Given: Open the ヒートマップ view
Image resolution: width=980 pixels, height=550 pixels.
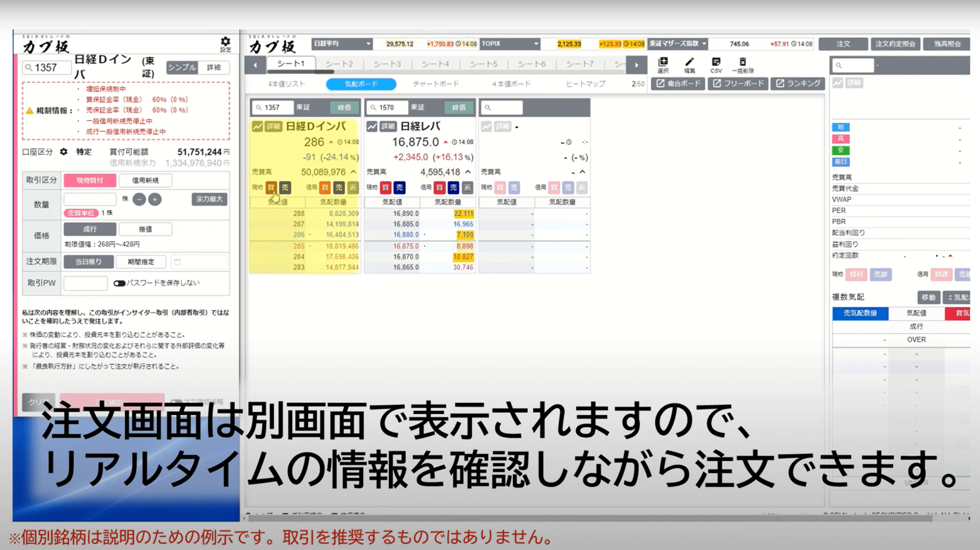Looking at the screenshot, I should point(585,84).
